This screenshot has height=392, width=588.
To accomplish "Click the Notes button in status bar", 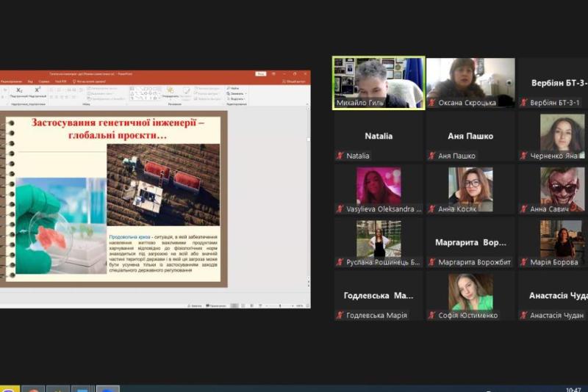I will click(196, 305).
